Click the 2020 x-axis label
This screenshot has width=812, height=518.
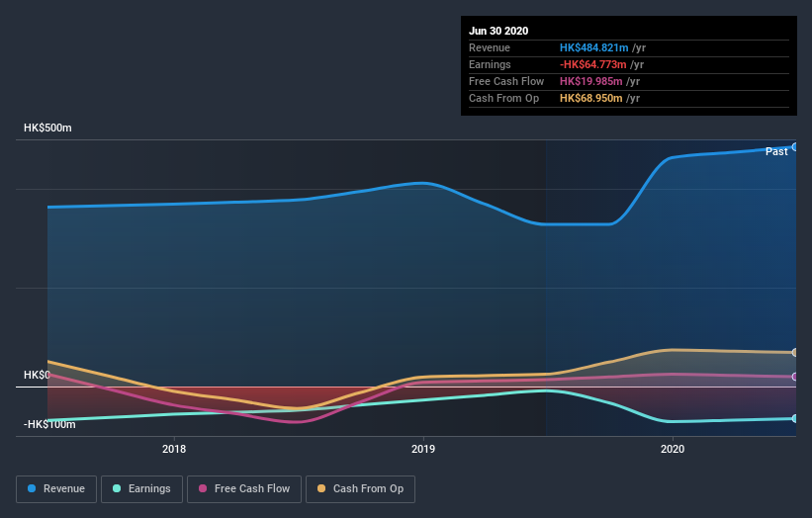673,449
